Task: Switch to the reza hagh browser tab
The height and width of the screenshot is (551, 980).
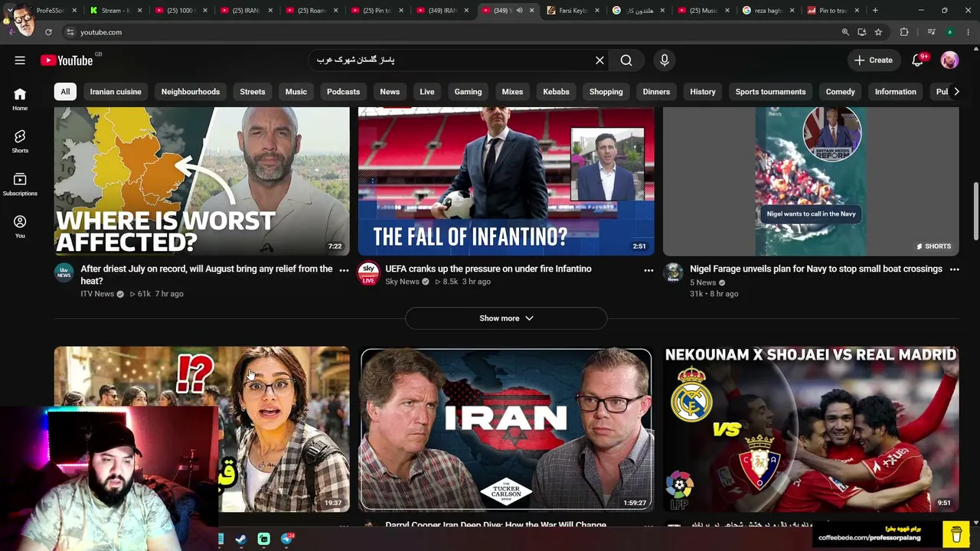Action: coord(767,11)
